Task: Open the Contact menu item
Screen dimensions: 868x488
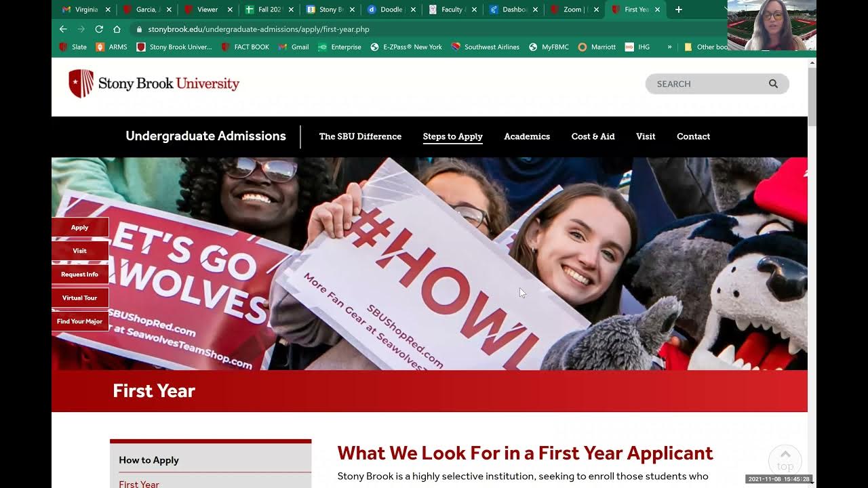Action: click(693, 136)
